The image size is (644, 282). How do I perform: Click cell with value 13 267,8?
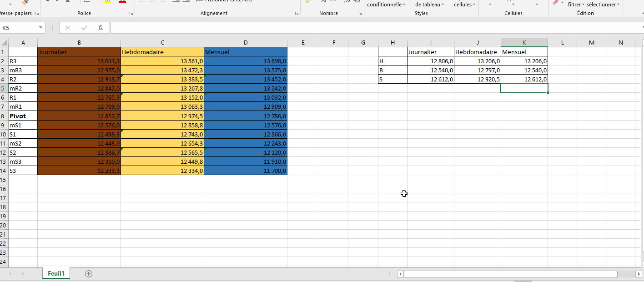[162, 88]
